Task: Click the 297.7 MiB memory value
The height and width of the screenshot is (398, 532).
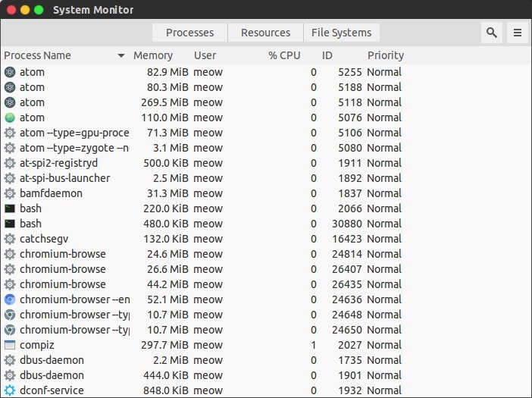Action: click(x=164, y=345)
